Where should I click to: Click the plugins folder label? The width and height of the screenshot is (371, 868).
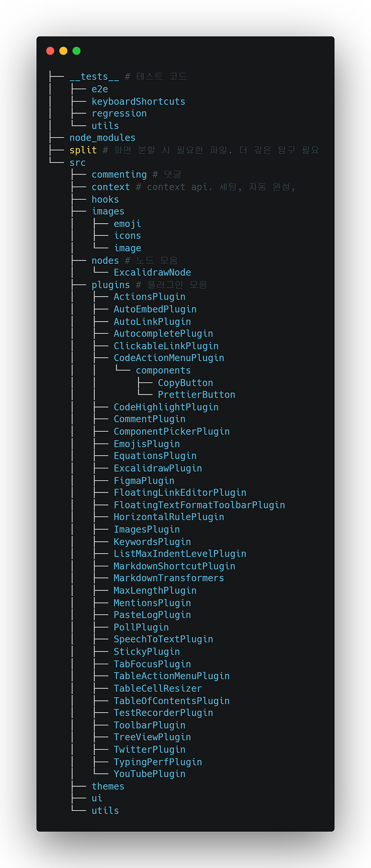coord(111,285)
